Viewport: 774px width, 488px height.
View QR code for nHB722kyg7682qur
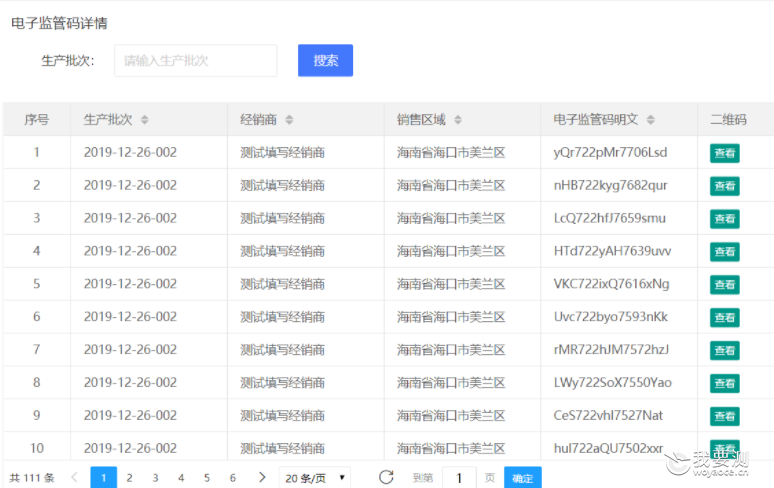725,186
